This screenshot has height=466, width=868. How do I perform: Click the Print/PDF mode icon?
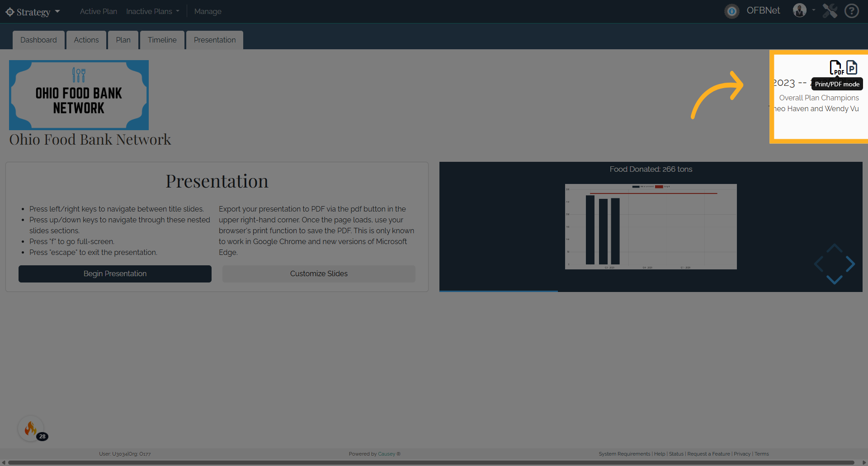point(836,67)
